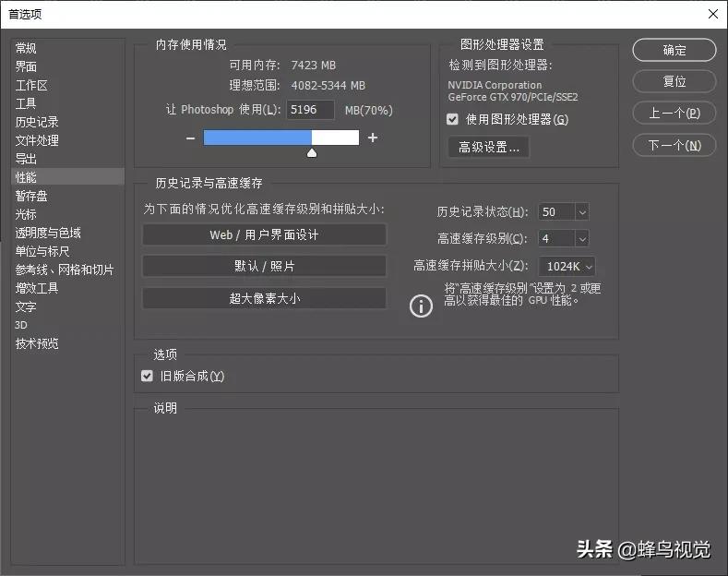Viewport: 728px width, 576px height.
Task: Select 界面 in the preferences sidebar
Action: click(67, 66)
